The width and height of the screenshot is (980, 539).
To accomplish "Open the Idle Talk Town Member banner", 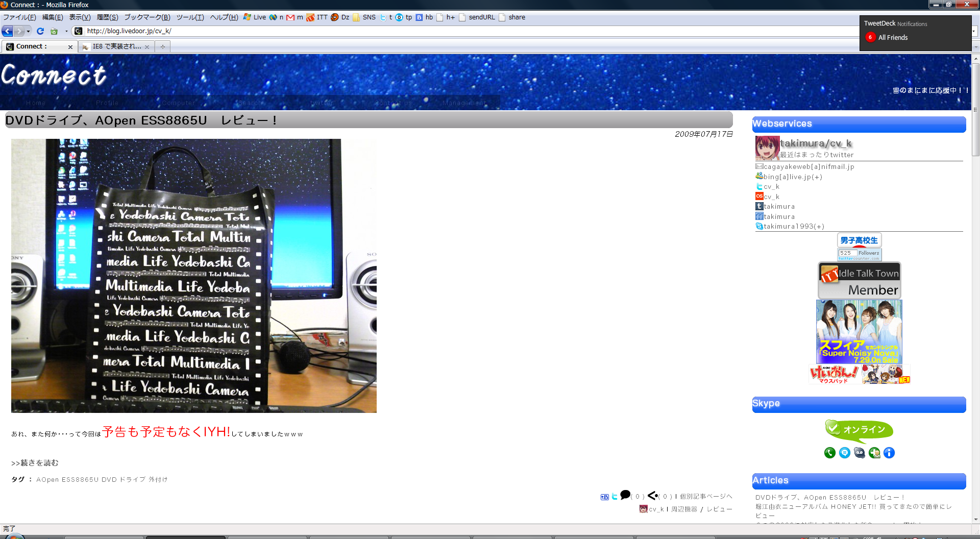I will pos(860,281).
